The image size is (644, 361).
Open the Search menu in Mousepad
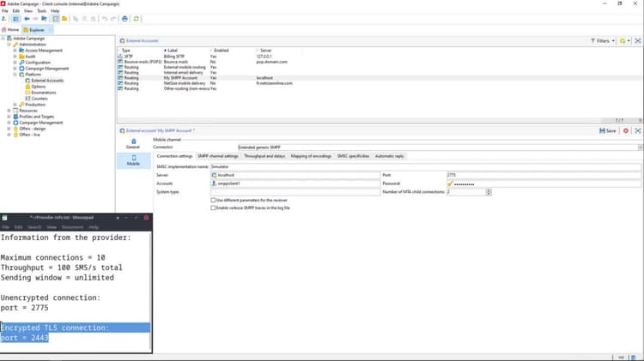(34, 227)
